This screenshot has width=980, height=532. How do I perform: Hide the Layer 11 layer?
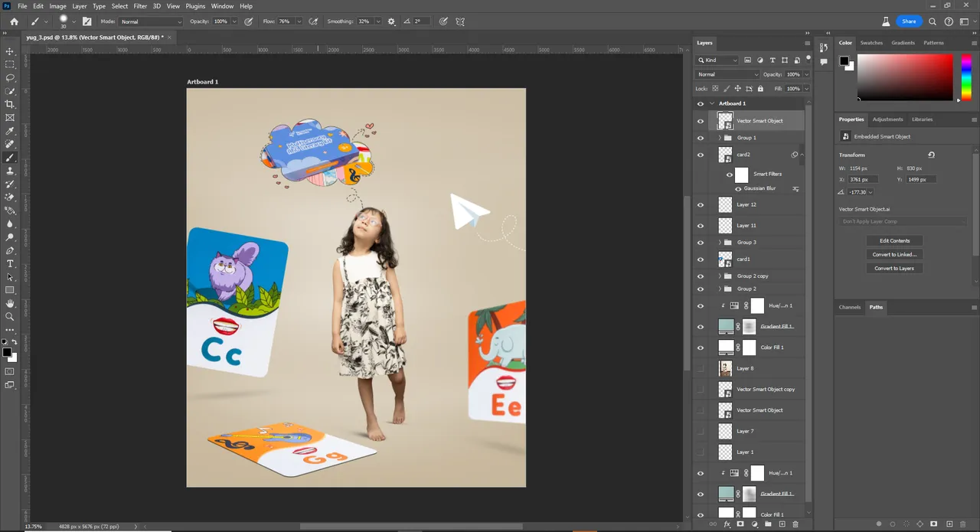[700, 226]
